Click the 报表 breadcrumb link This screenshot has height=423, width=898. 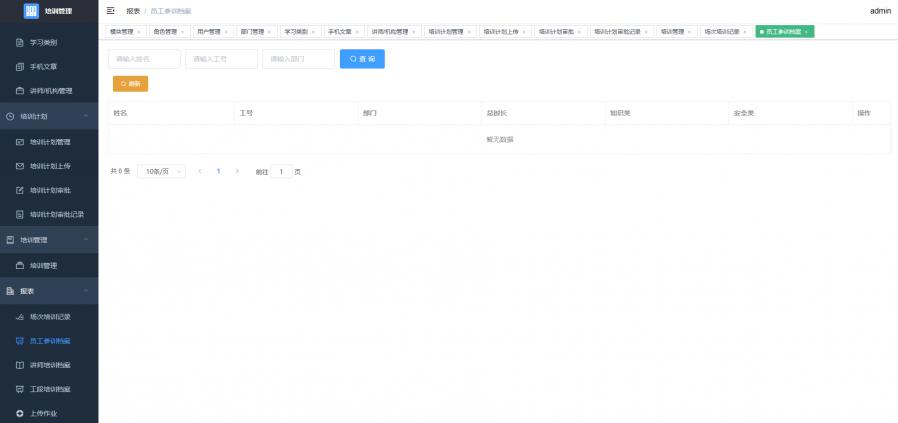pos(133,11)
